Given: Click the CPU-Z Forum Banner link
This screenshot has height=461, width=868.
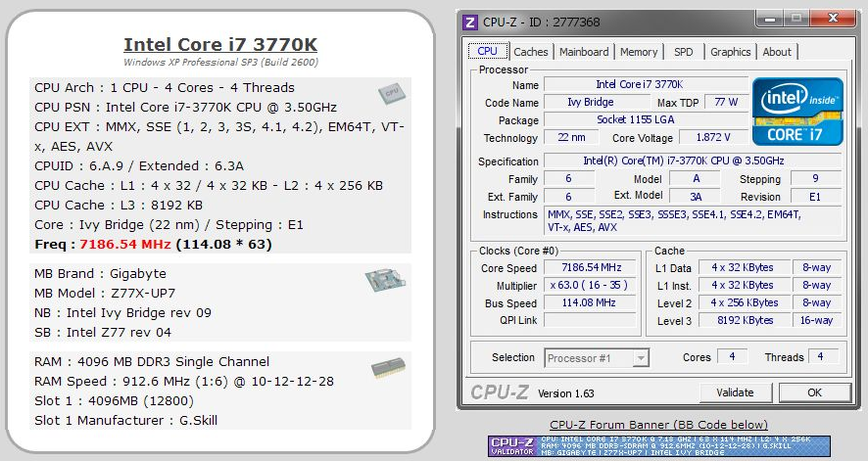Looking at the screenshot, I should pyautogui.click(x=658, y=425).
